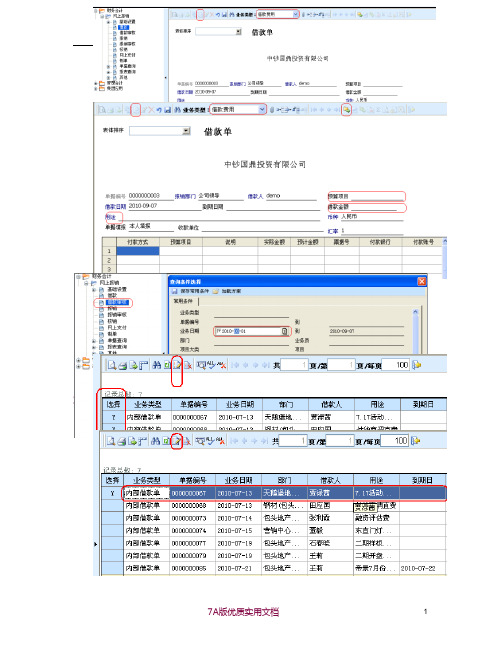The height and width of the screenshot is (649, 502).
Task: Click the un-approve icon right of circled icon, bottom toolbar
Action: pos(187,441)
